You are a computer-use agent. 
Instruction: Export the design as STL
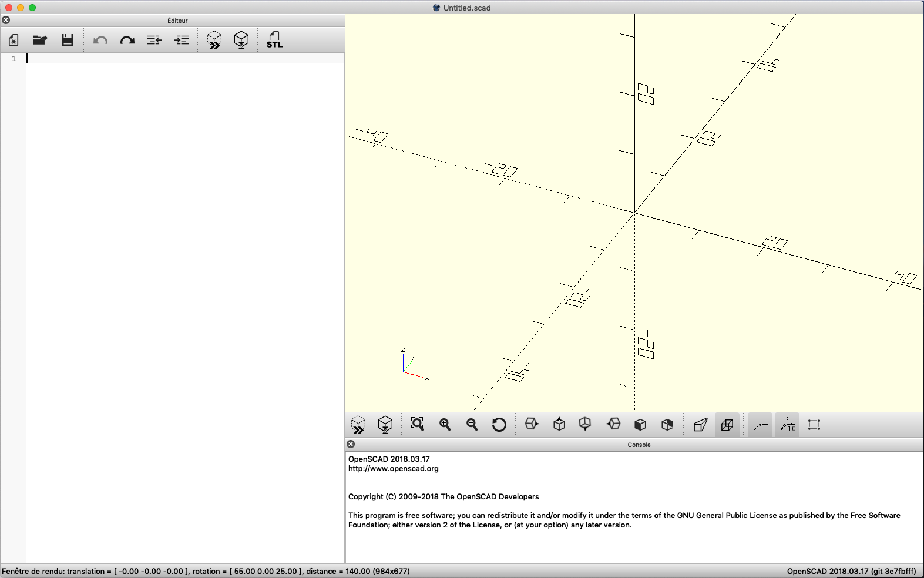click(x=274, y=40)
